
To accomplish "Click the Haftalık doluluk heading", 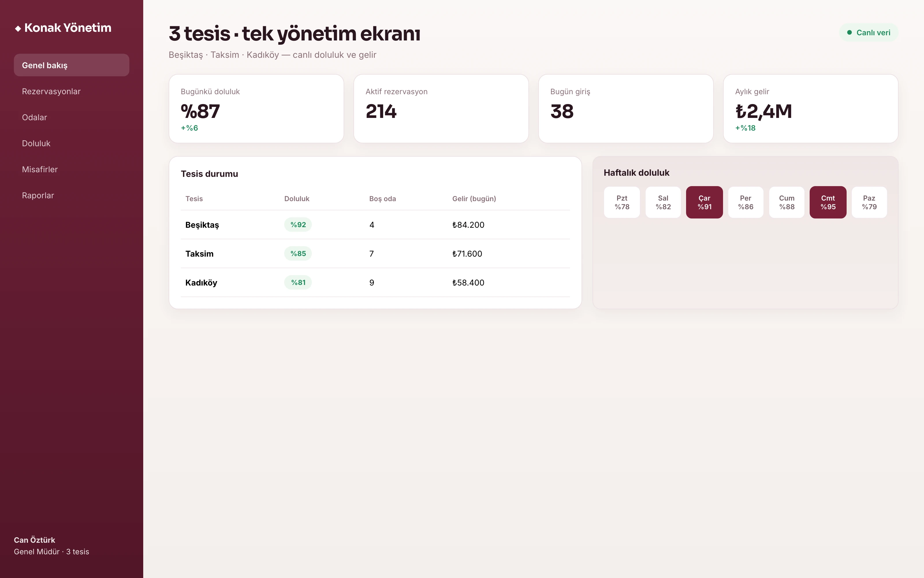I will 636,173.
